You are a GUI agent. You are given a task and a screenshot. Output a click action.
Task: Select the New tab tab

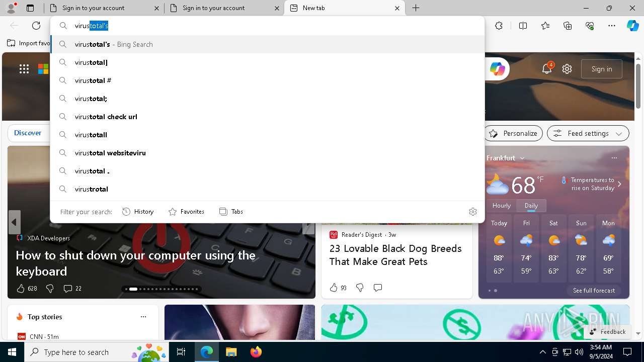click(x=345, y=8)
